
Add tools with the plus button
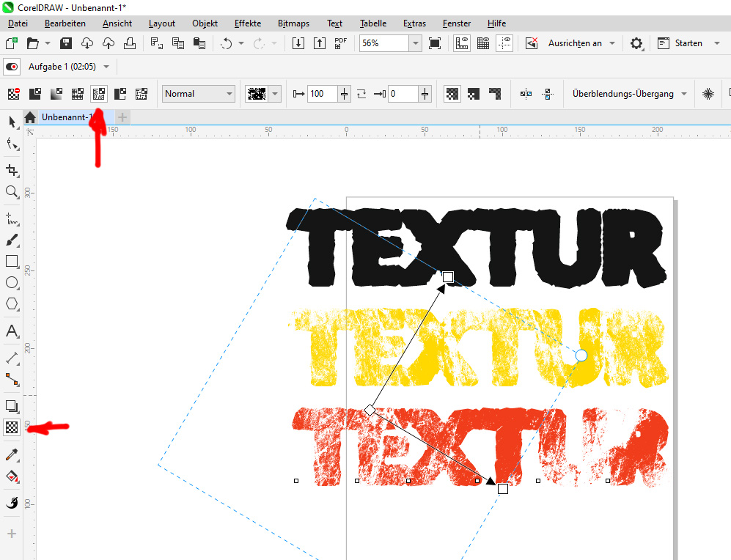12,534
